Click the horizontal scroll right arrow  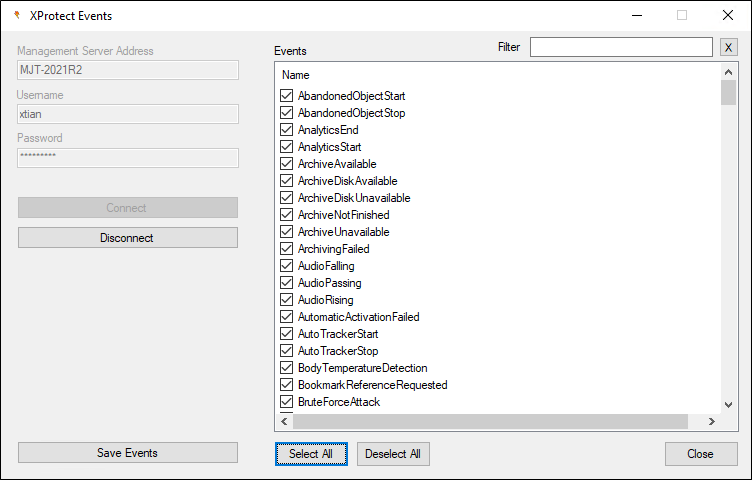712,421
